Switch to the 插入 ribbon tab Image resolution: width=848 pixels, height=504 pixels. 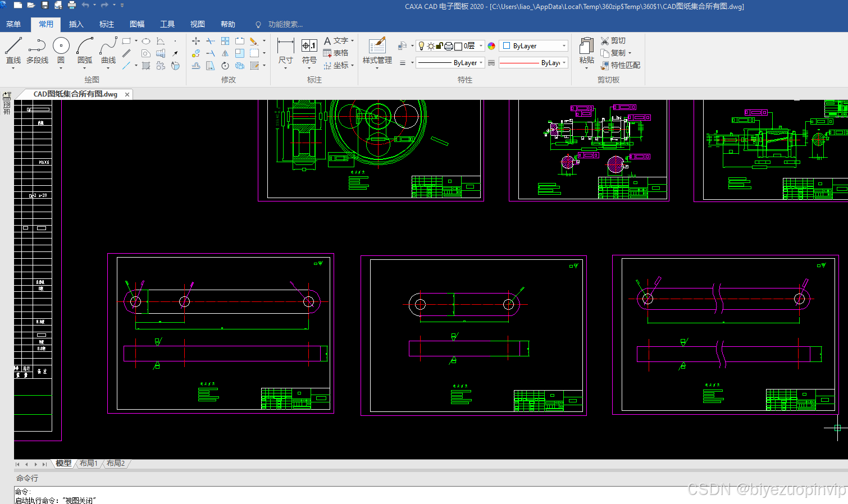coord(76,24)
